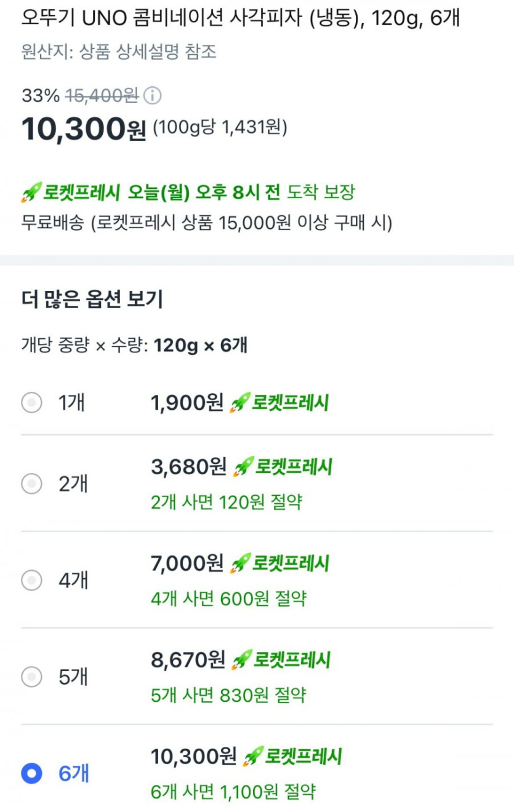Select the 1개 quantity radio button
514x812 pixels.
point(31,403)
